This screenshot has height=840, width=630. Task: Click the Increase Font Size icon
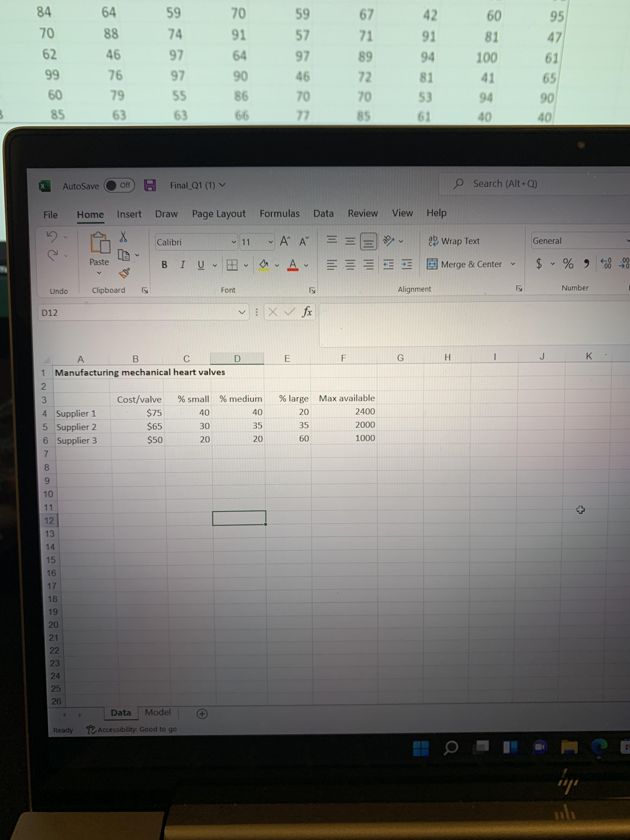(x=285, y=241)
